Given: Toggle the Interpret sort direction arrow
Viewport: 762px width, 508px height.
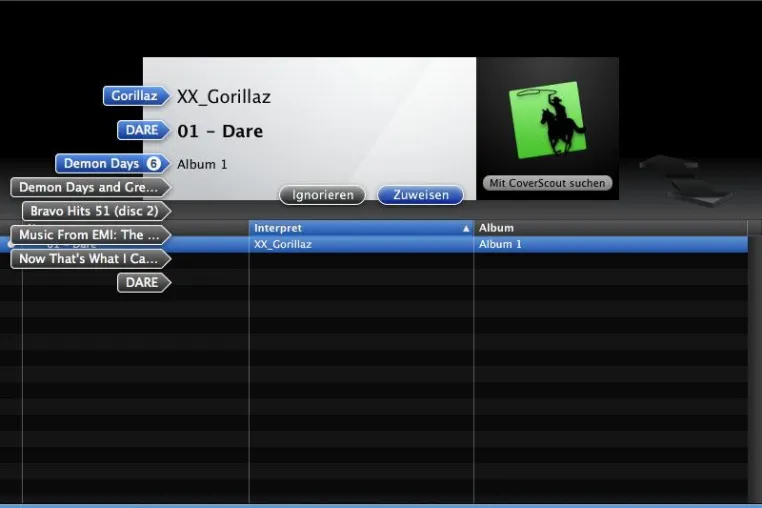Looking at the screenshot, I should click(466, 228).
